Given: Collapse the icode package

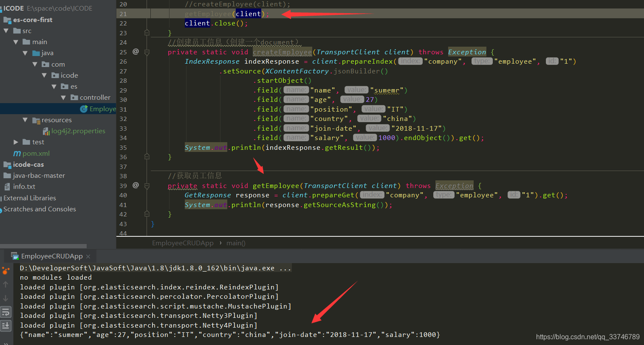Looking at the screenshot, I should (x=44, y=75).
